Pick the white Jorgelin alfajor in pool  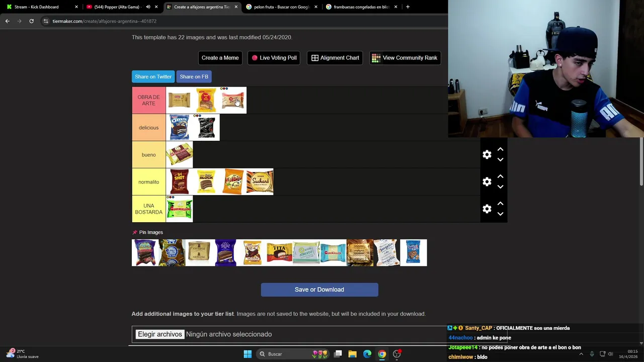click(x=386, y=252)
